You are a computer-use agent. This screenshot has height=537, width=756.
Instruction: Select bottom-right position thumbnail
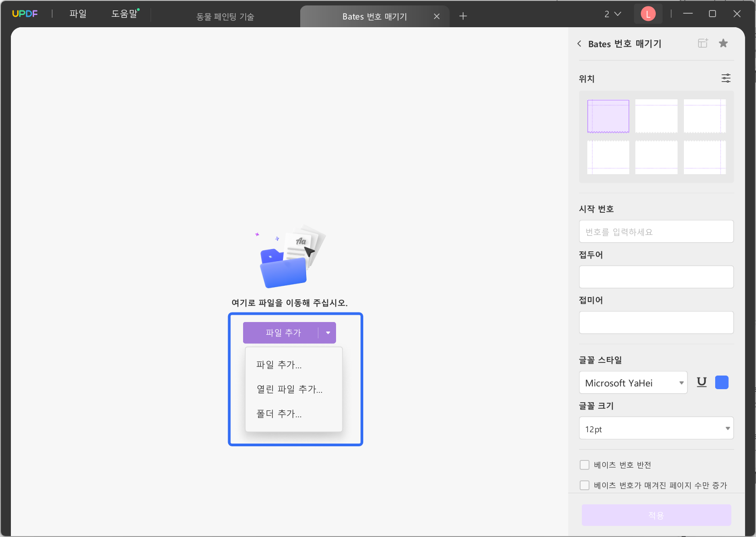(x=705, y=157)
